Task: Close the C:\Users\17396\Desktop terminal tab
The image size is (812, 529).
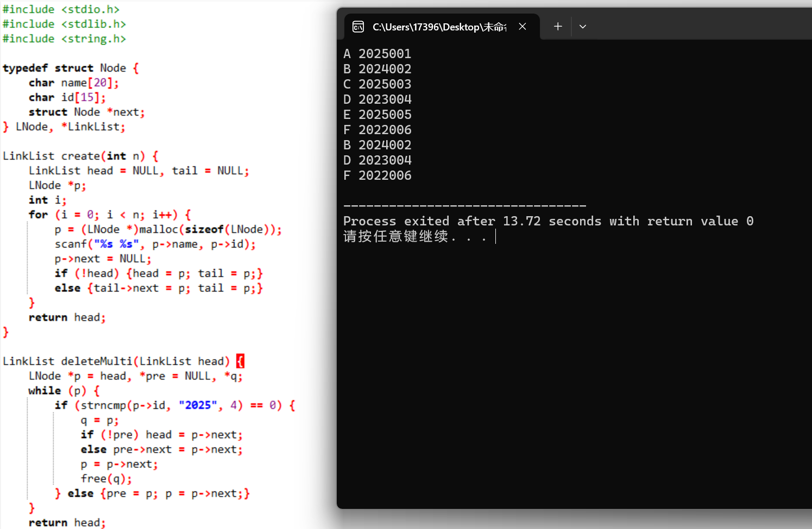Action: 523,27
